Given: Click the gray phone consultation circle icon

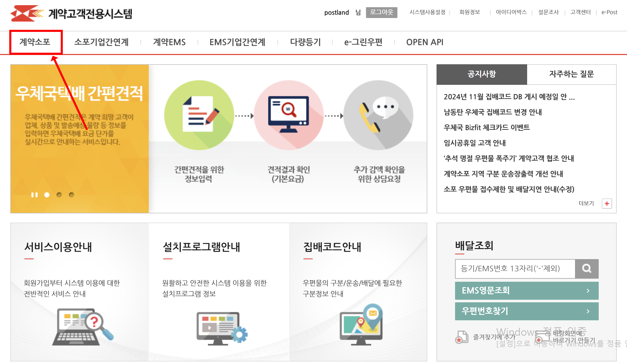Looking at the screenshot, I should [378, 115].
